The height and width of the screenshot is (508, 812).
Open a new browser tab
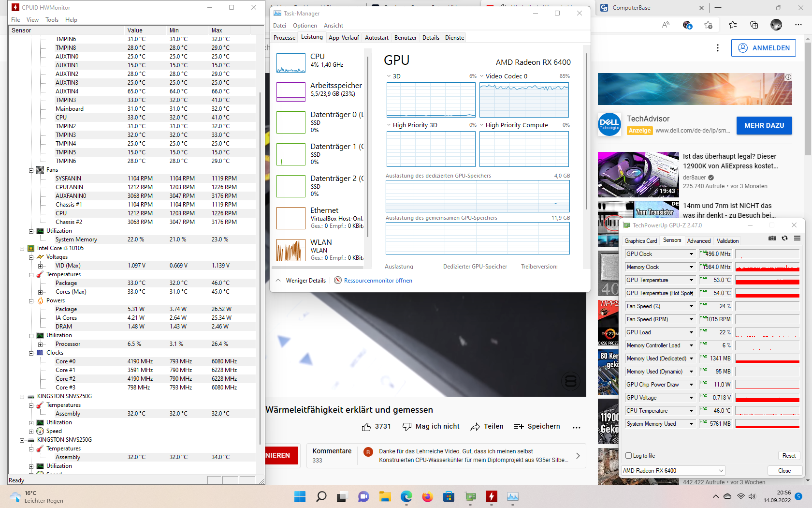pyautogui.click(x=718, y=7)
